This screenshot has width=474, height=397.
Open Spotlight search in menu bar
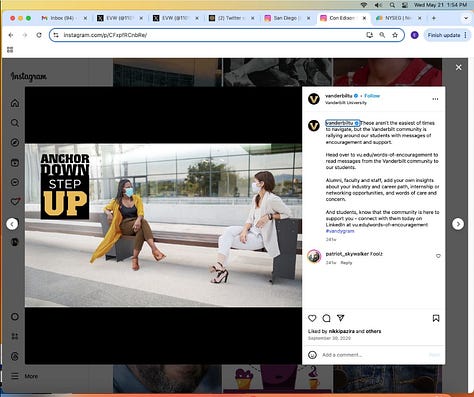392,5
